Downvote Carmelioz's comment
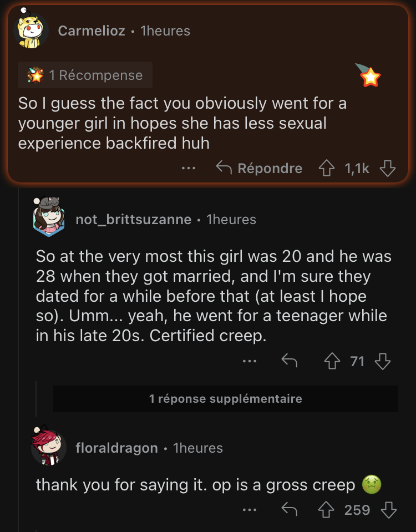The image size is (416, 532). point(388,168)
